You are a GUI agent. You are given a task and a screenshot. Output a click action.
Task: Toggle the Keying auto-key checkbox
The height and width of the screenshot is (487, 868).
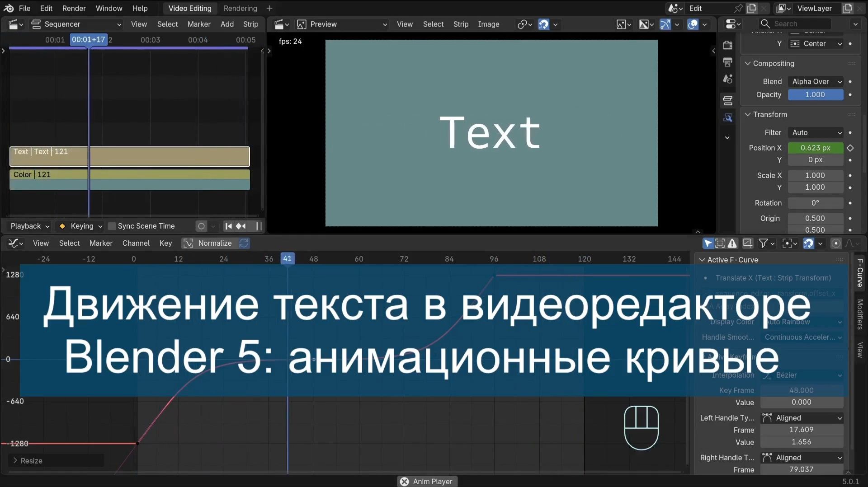pos(62,226)
